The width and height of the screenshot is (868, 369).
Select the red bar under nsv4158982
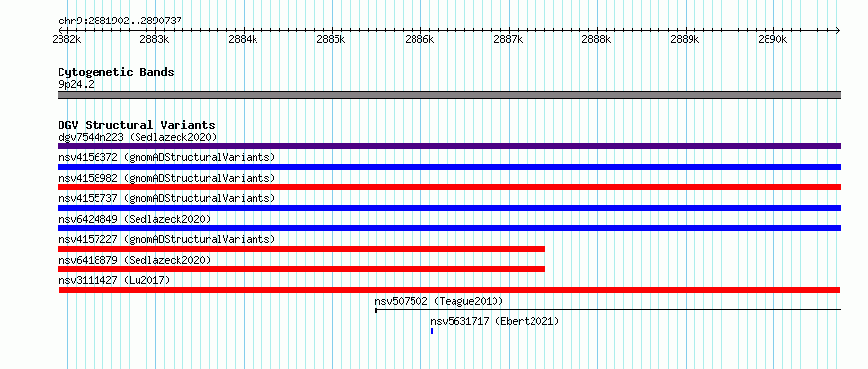(449, 187)
